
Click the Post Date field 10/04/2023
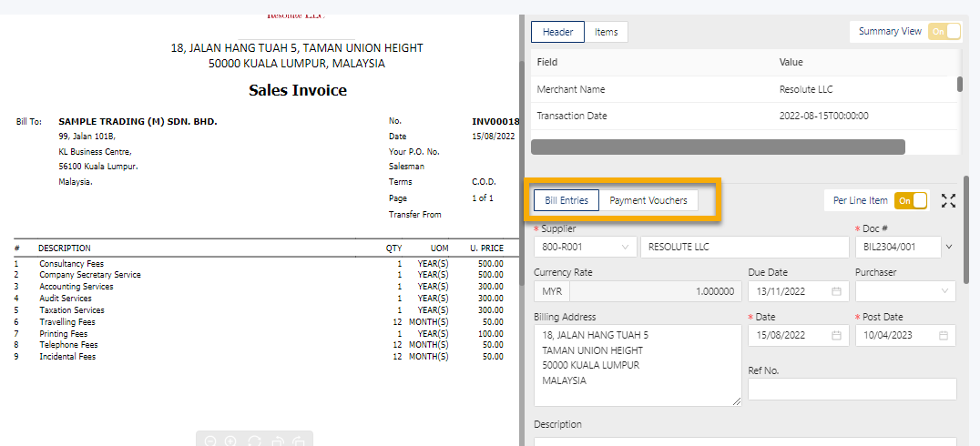905,336
